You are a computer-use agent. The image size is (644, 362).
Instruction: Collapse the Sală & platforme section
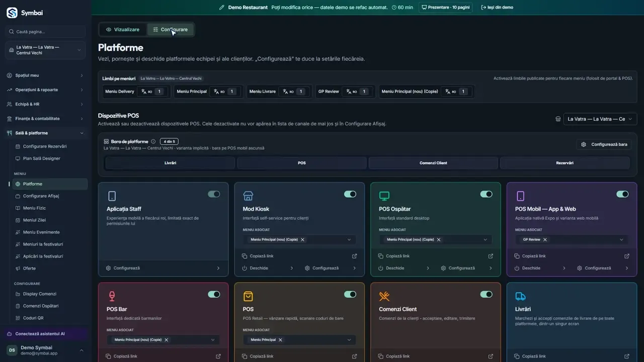45,133
